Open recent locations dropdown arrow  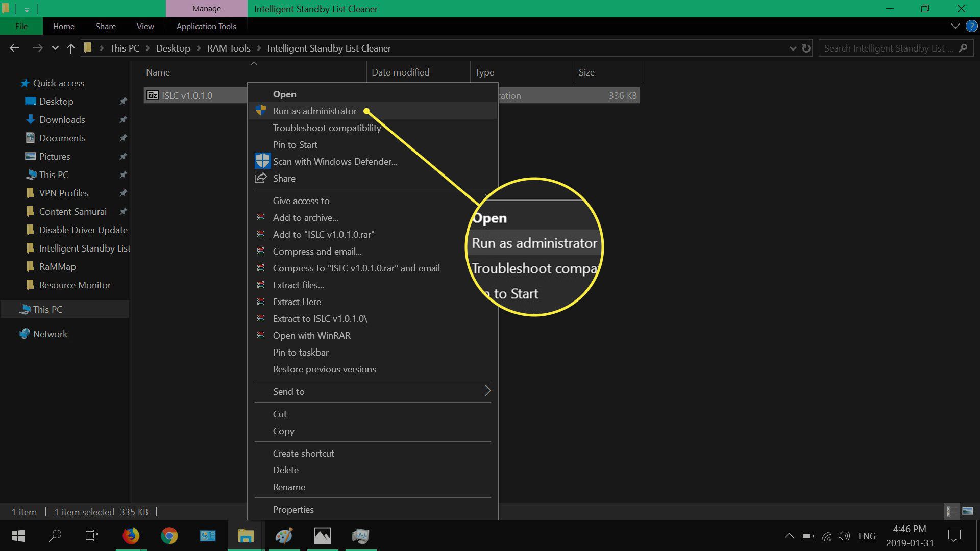tap(55, 48)
